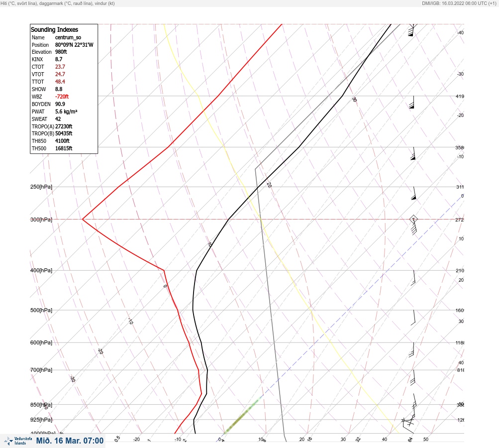Click the CTOT value 23.7
The height and width of the screenshot is (448, 499).
pos(60,67)
